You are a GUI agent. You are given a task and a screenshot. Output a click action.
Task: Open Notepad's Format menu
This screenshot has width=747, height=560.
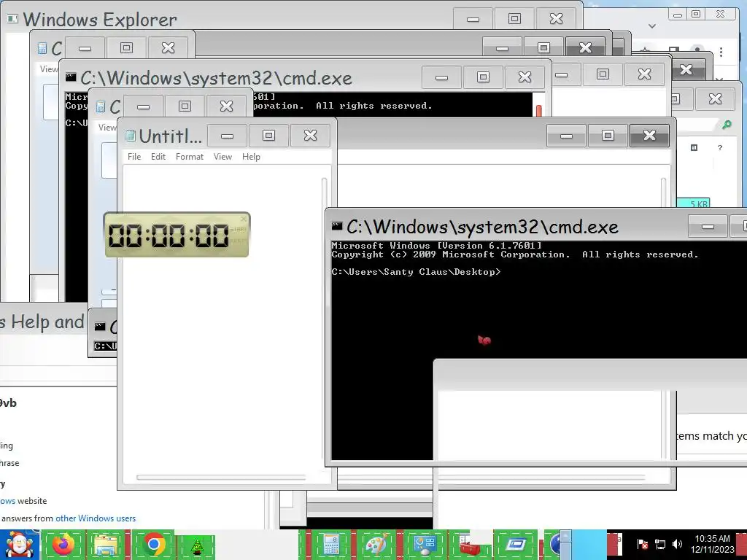pos(189,157)
